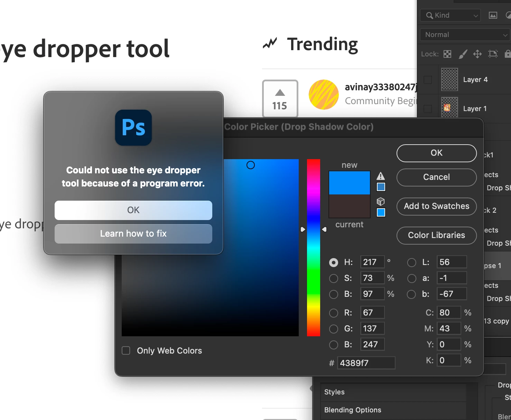
Task: Click the current color swatch
Action: click(x=349, y=206)
